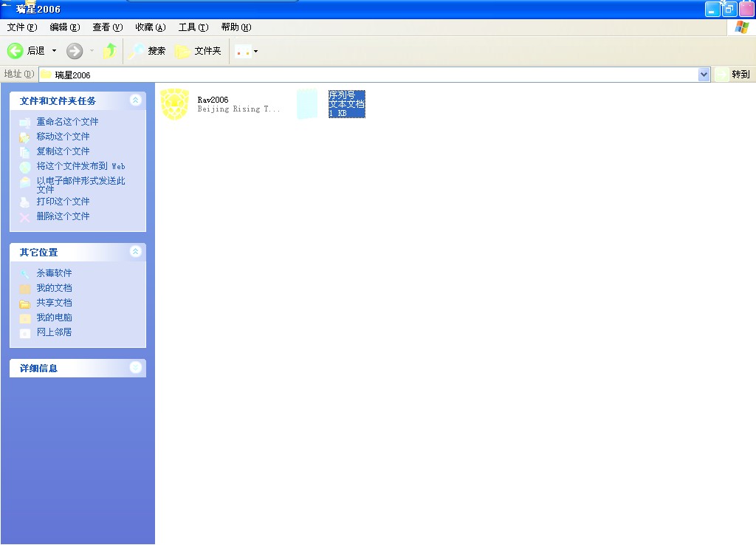The height and width of the screenshot is (545, 756).
Task: Open the 收藏(A) menu
Action: tap(151, 27)
